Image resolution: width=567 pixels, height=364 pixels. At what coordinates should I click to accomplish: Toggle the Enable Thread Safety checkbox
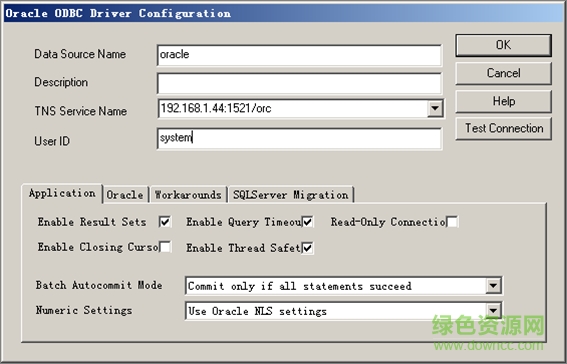pyautogui.click(x=307, y=248)
